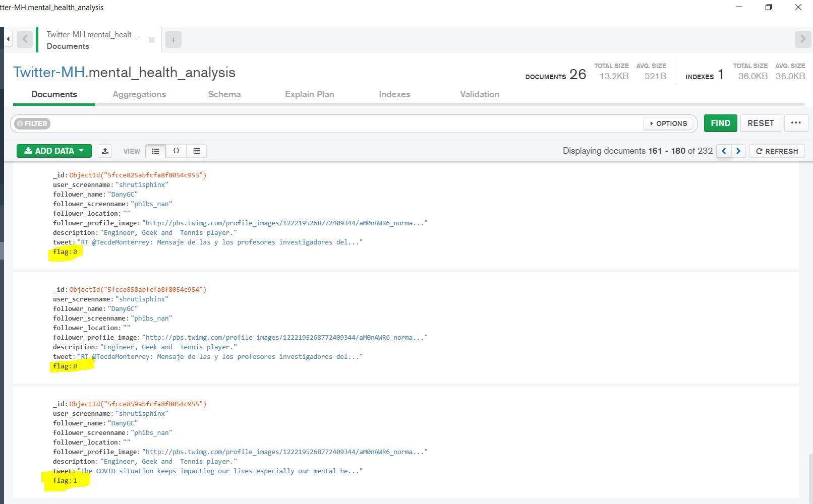Select ObjectId ending c955
The height and width of the screenshot is (504, 813).
[x=138, y=404]
